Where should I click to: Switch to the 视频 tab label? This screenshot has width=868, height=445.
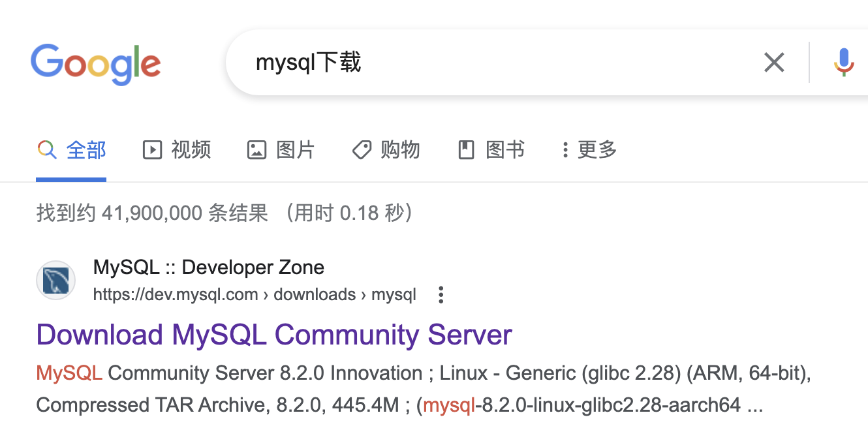pos(191,150)
